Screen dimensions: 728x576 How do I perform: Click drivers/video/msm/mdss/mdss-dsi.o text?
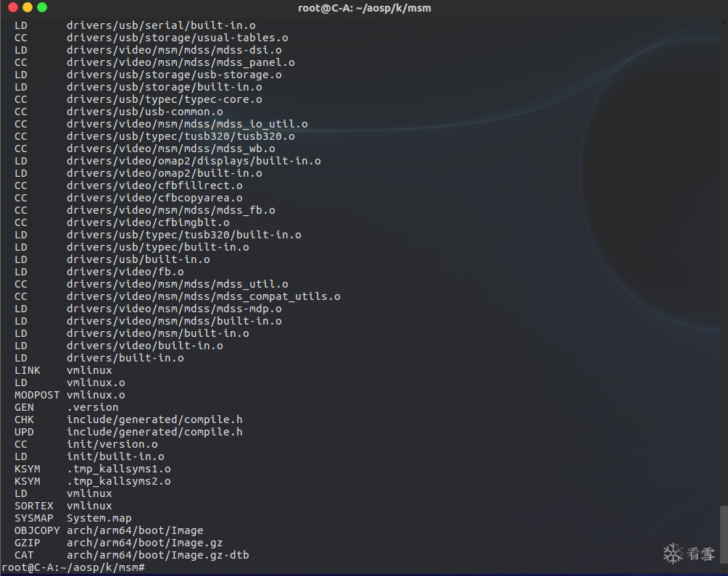[174, 50]
